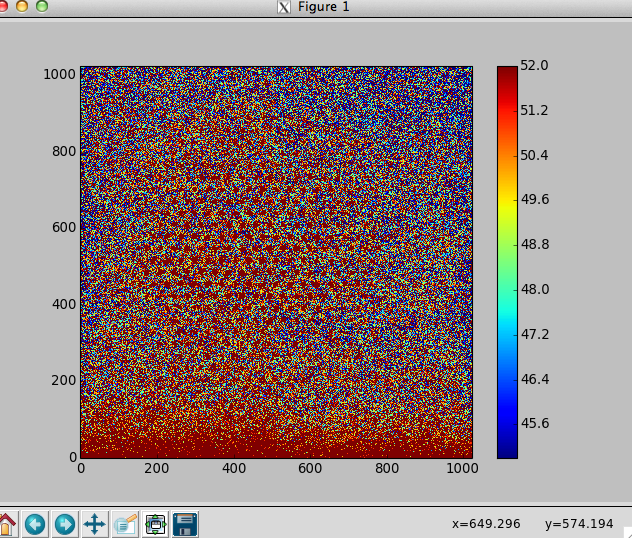Click colorbar label 49.6
The width and height of the screenshot is (632, 538).
(x=535, y=199)
